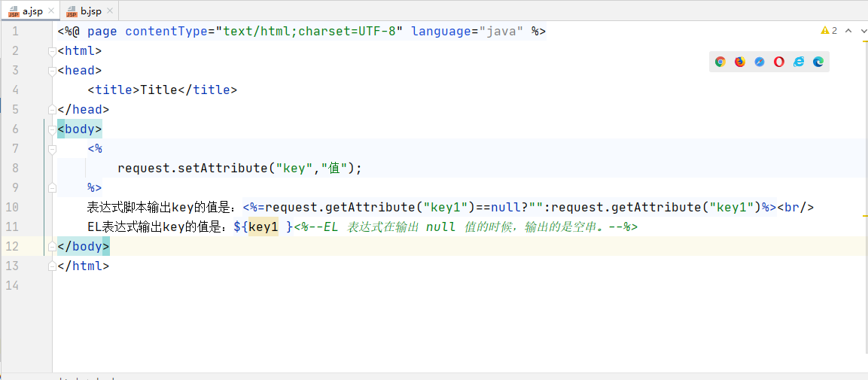Click fold end marker at </body> line 12
Viewport: 868px width, 380px height.
[52, 246]
